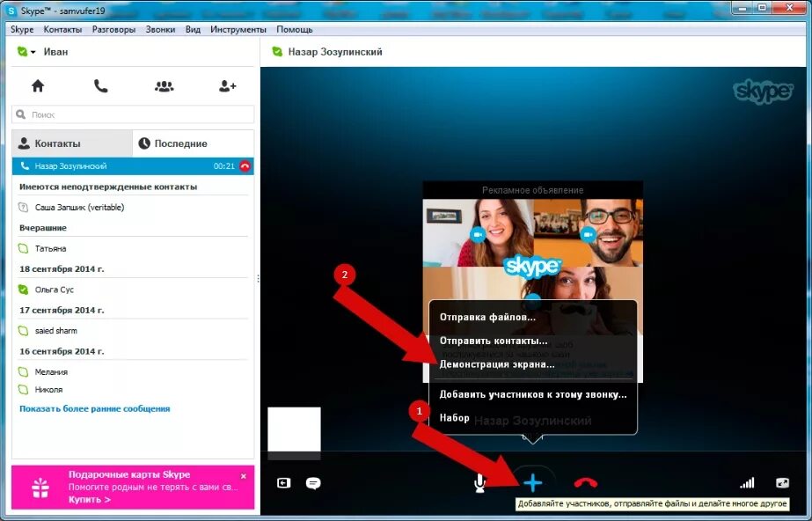812x521 pixels.
Task: Switch to the Последние tab
Action: [x=194, y=143]
